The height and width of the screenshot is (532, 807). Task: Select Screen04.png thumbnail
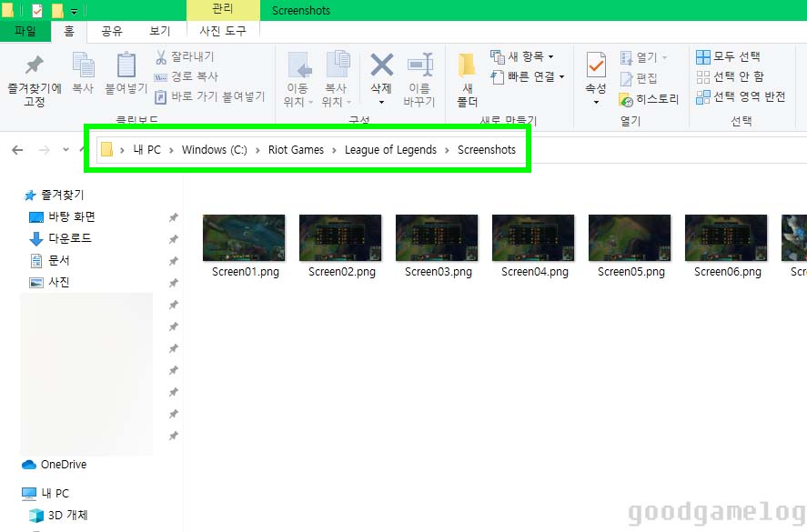click(x=533, y=237)
